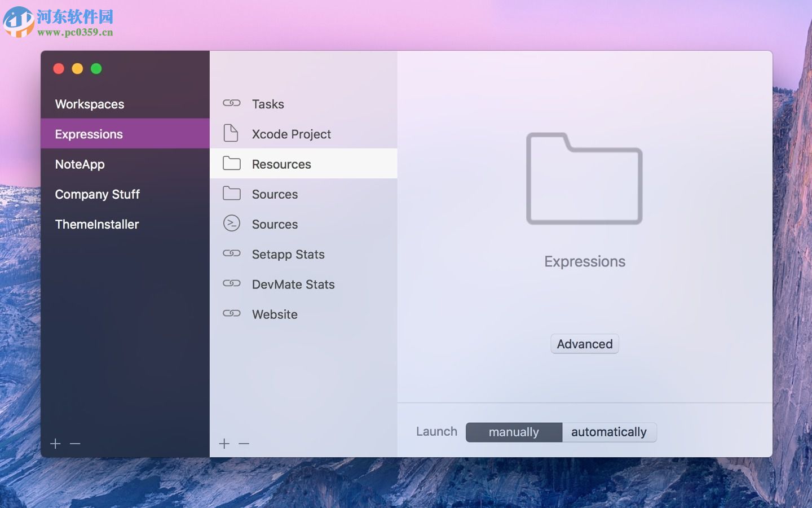Open Advanced settings
Screen dimensions: 812x508
pyautogui.click(x=585, y=344)
